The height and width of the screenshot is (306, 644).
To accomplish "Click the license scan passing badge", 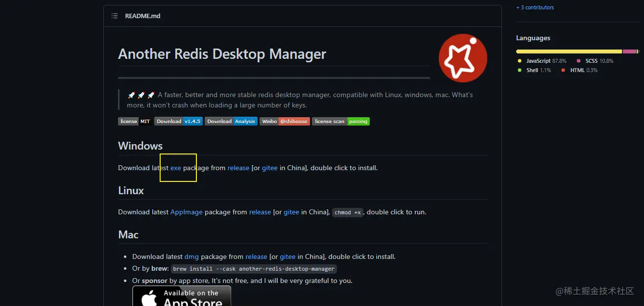I will tap(341, 121).
